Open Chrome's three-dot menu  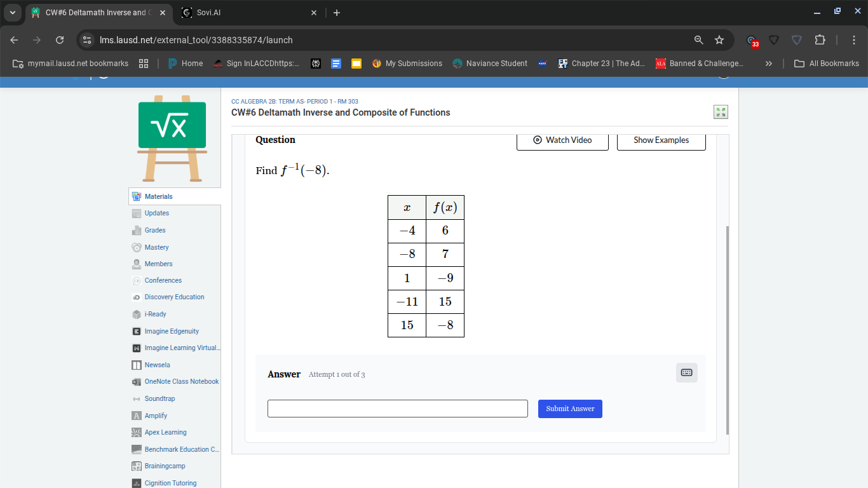click(x=855, y=39)
